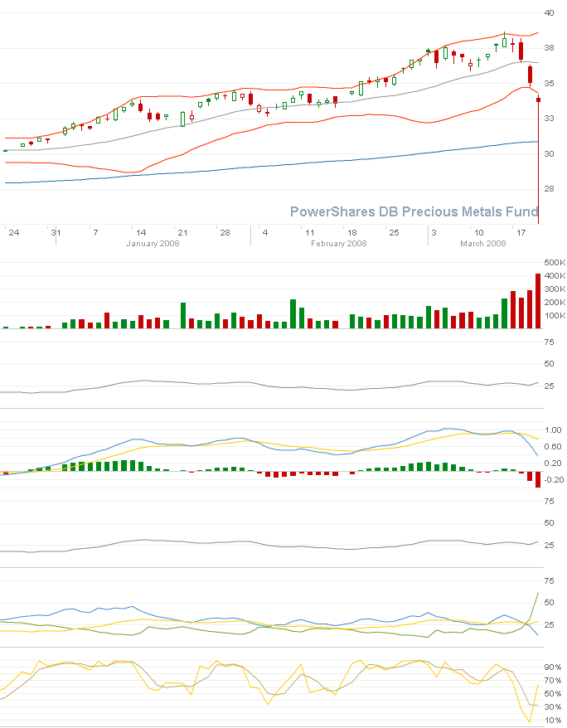Click the date label 24 on time axis
567x728 pixels.
point(14,233)
